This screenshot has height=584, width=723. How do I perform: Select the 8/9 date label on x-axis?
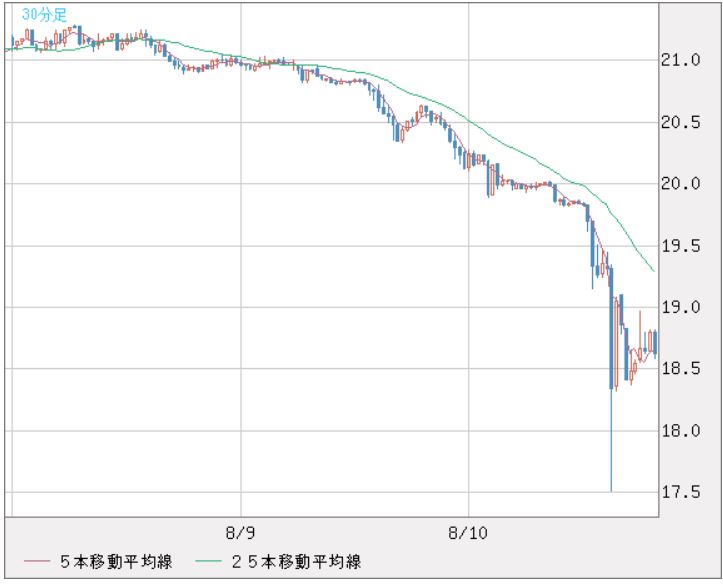pos(241,531)
